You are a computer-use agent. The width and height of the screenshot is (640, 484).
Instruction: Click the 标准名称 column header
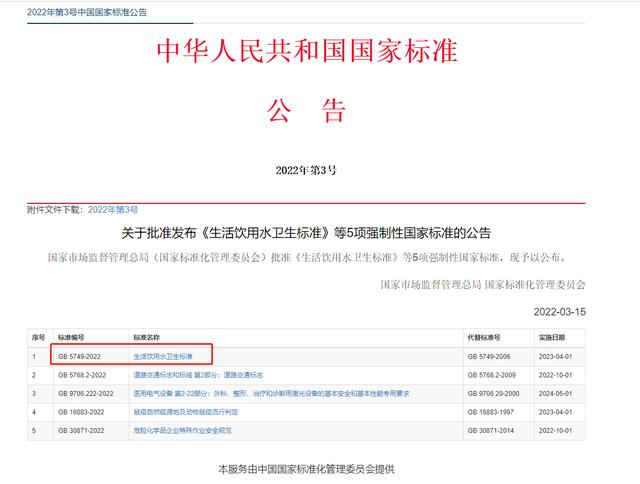coord(147,337)
